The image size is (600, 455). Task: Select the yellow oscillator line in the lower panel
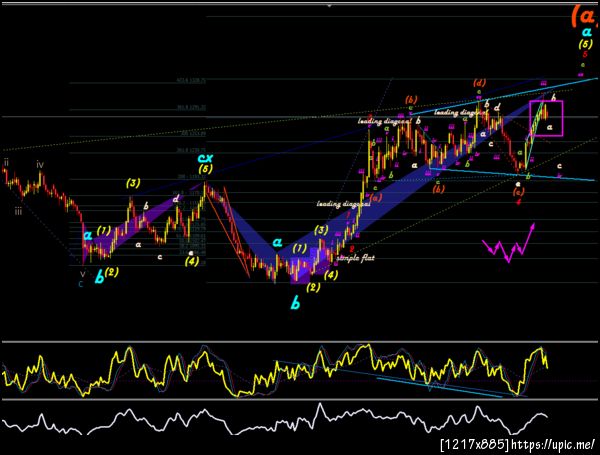point(276,370)
